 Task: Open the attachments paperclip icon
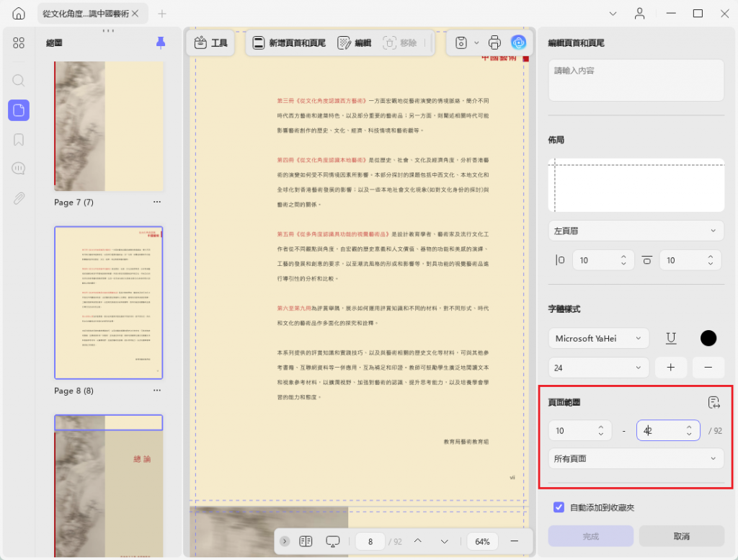coord(19,199)
